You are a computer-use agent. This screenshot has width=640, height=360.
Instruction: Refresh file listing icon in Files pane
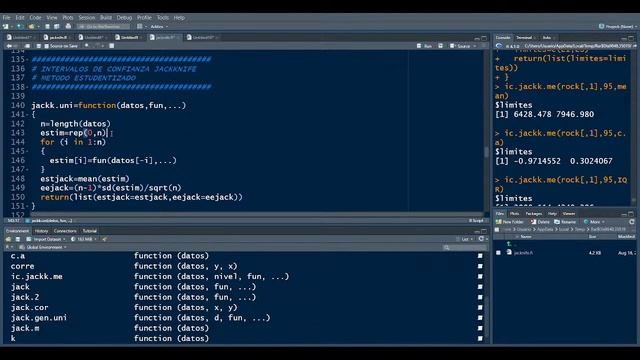pos(632,222)
